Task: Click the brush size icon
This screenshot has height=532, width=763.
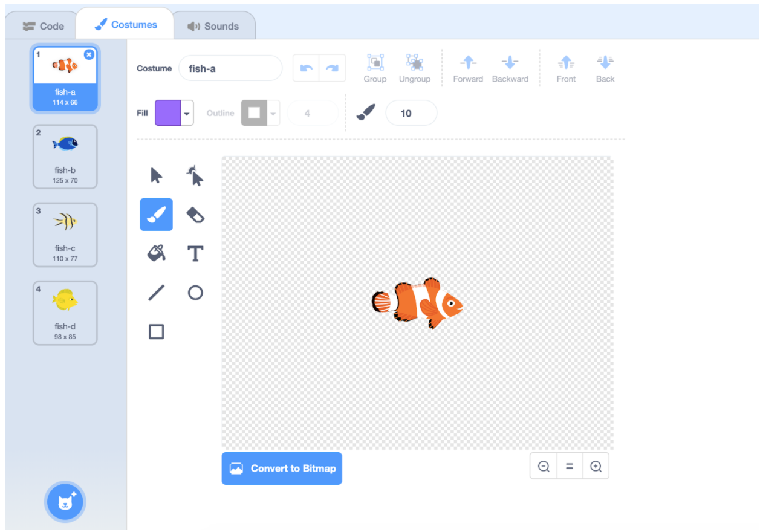Action: [365, 112]
